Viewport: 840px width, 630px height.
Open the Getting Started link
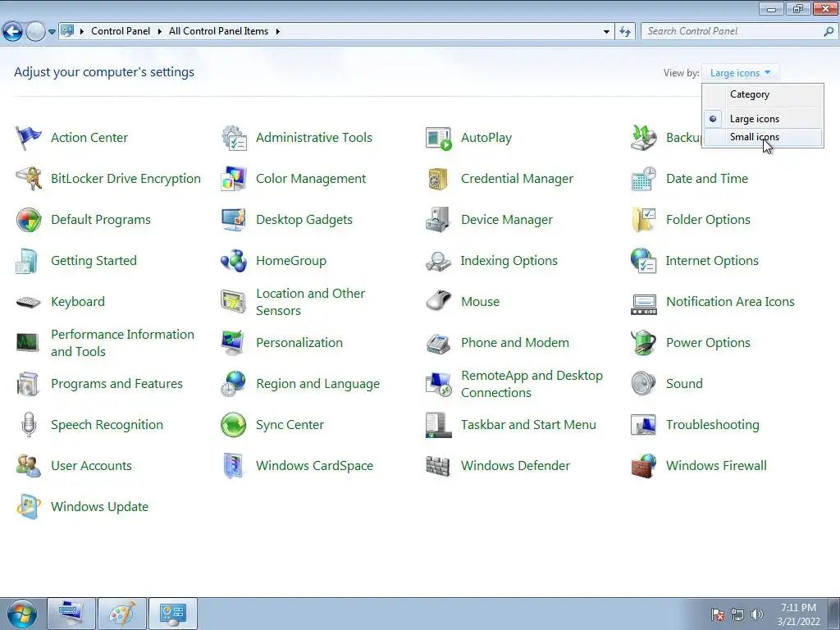click(94, 261)
